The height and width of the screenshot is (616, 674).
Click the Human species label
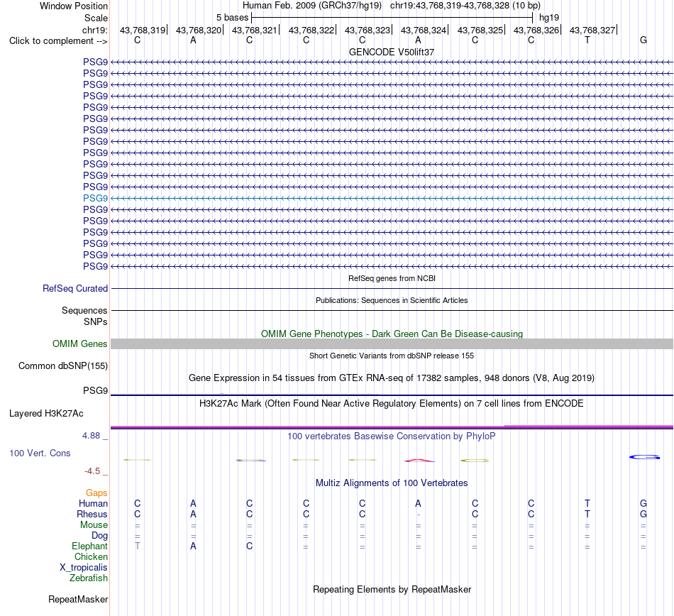click(x=93, y=503)
